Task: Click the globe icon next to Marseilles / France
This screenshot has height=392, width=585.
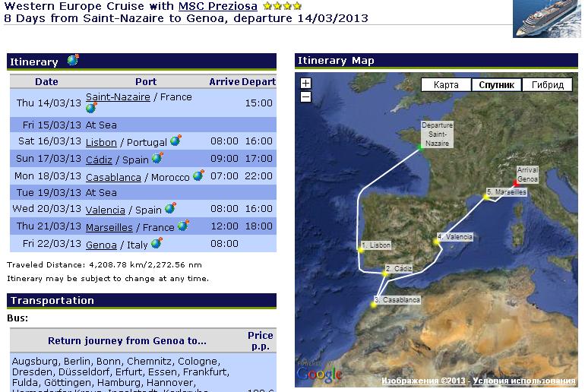Action: [183, 226]
